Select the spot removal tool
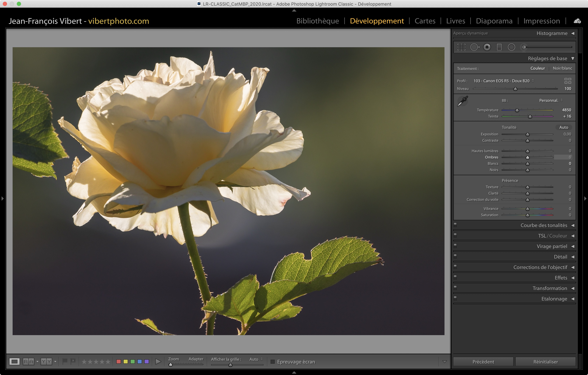 pos(474,47)
